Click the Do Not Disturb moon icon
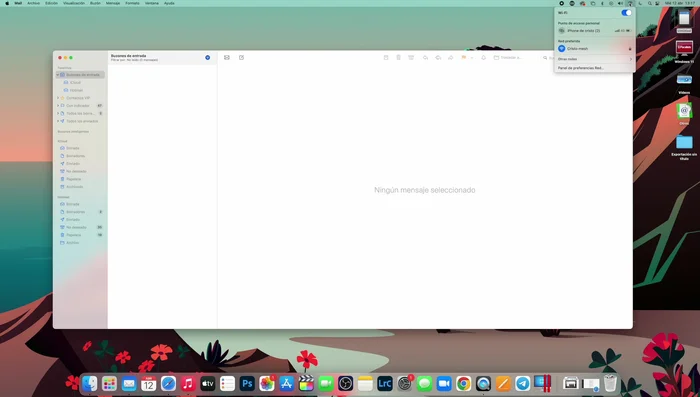 [x=640, y=3]
